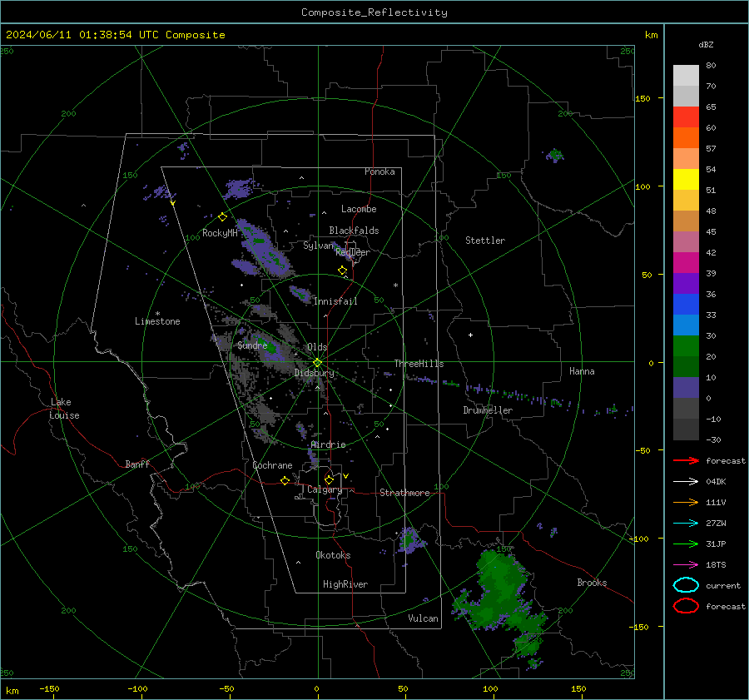Screen dimensions: 749x700
Task: Click the Blackfalds city label
Action: (354, 231)
